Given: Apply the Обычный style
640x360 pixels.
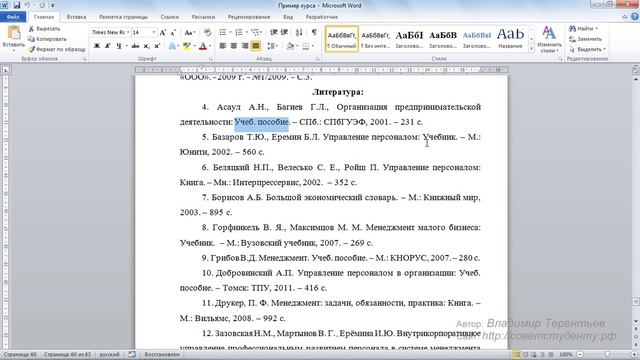Looking at the screenshot, I should (x=342, y=39).
